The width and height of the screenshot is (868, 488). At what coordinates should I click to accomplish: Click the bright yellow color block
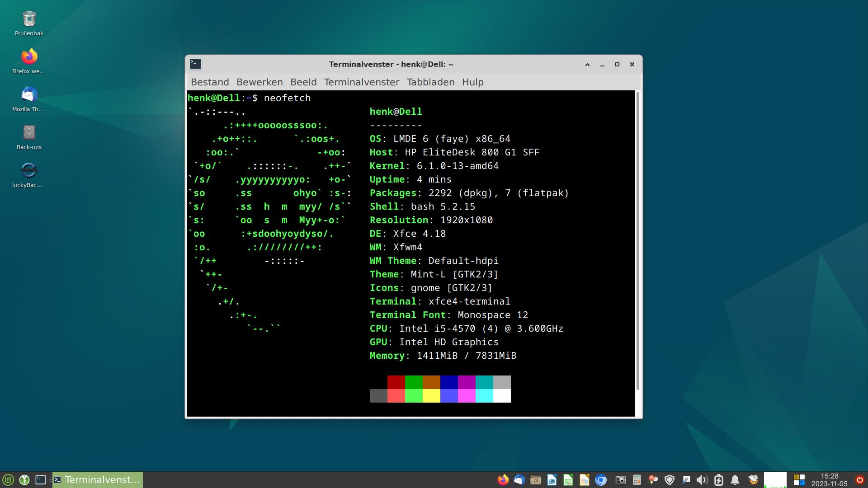click(431, 396)
